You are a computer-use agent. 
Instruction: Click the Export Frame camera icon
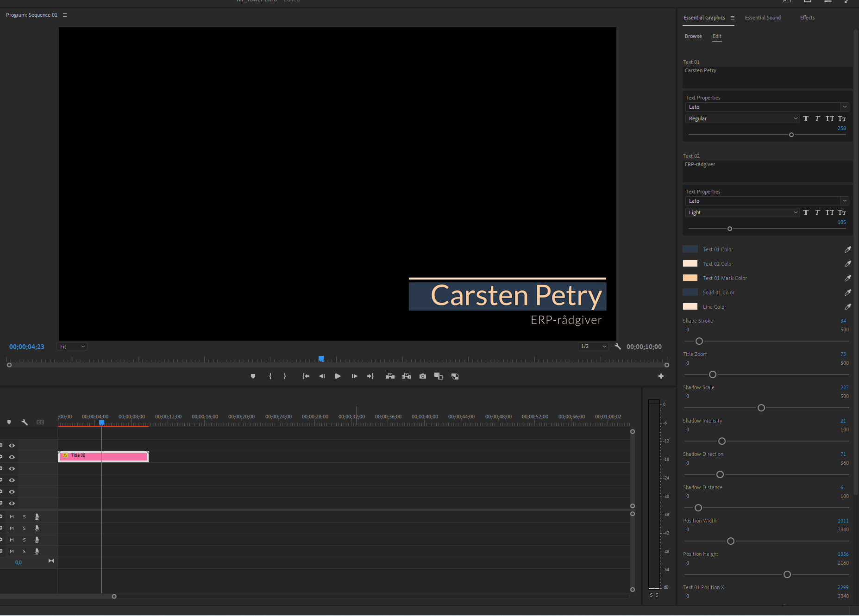[422, 376]
